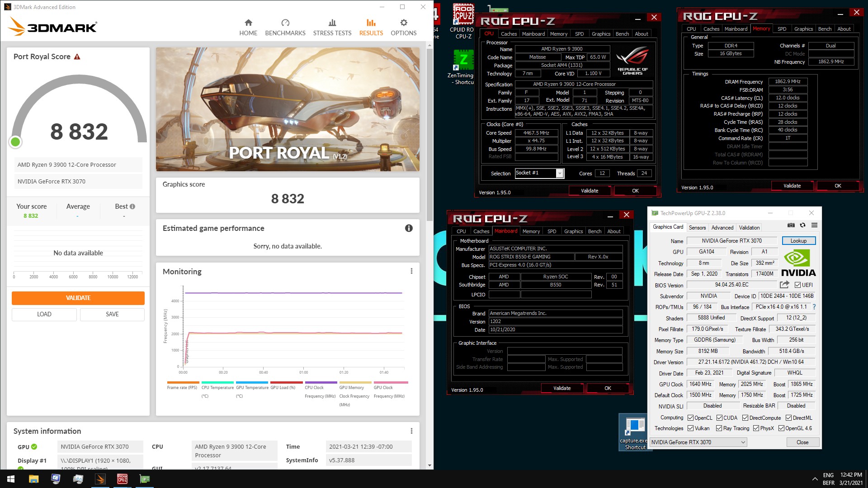The height and width of the screenshot is (488, 868).
Task: Click the green GPU check mark icon
Action: pos(34,447)
